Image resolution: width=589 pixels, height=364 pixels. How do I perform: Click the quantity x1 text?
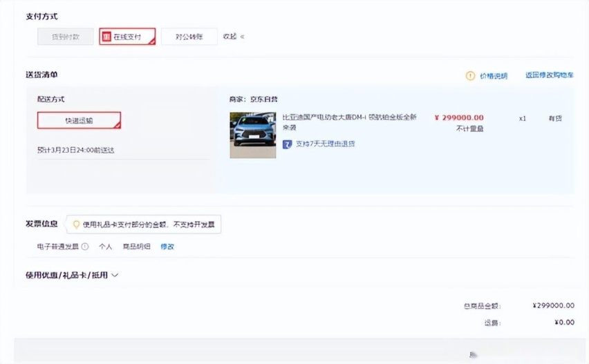[523, 119]
